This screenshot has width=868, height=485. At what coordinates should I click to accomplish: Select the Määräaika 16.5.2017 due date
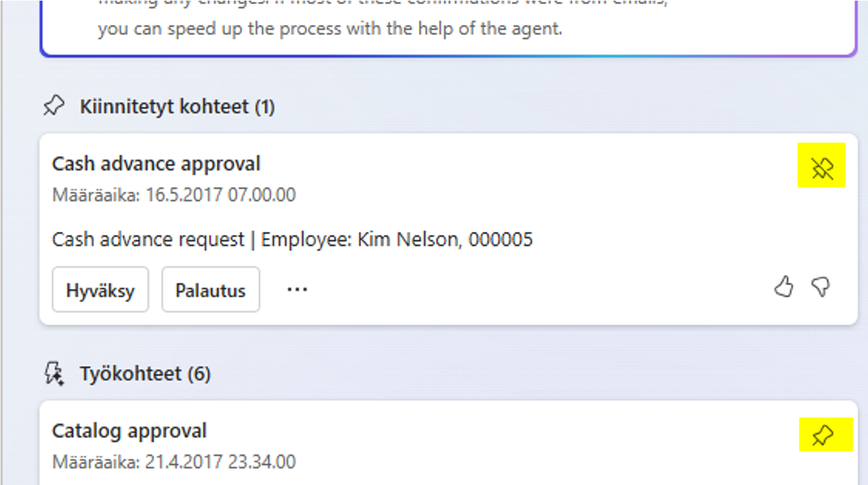pos(173,195)
